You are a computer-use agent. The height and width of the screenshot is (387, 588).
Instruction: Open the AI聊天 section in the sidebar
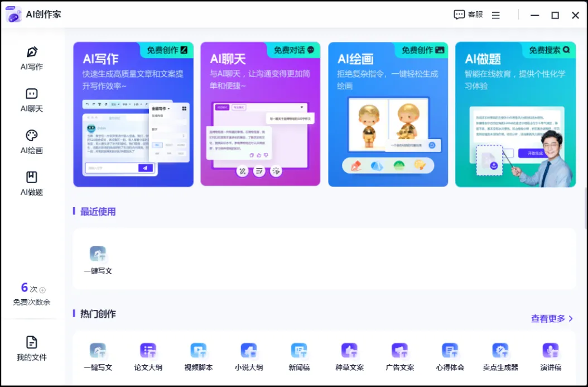31,101
